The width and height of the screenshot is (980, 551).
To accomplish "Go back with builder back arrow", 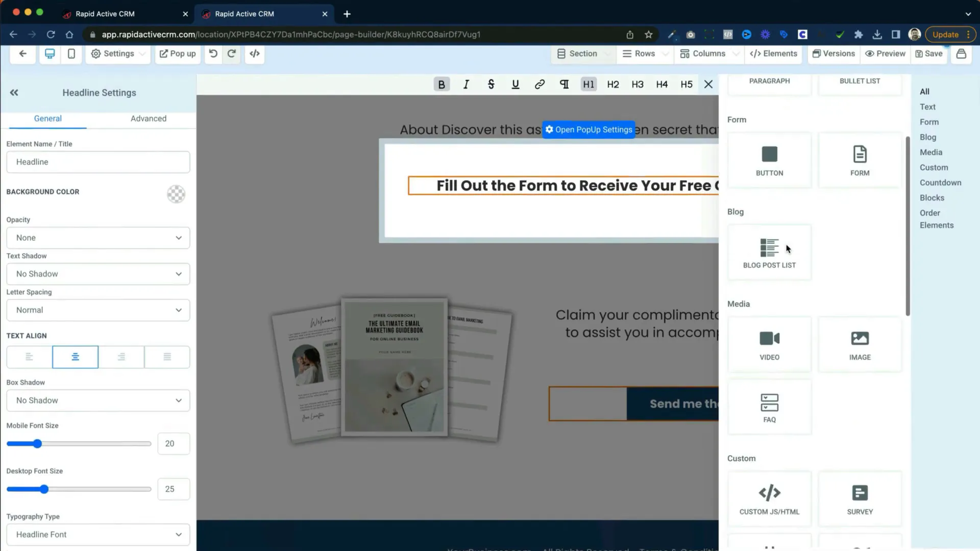I will coord(23,54).
